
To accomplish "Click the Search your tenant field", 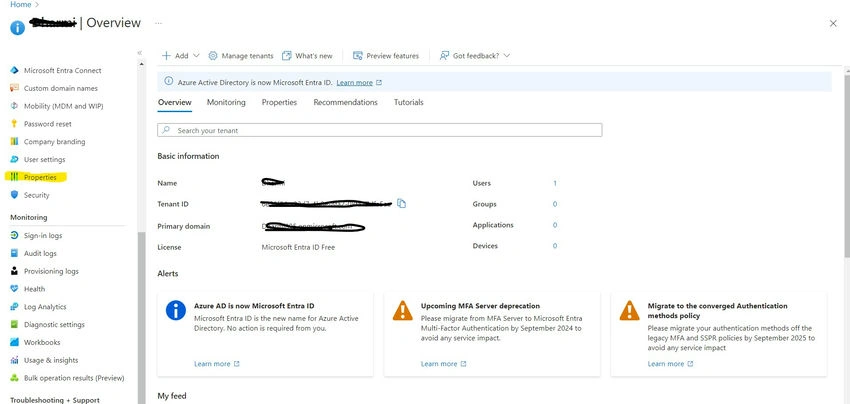I will (x=379, y=130).
